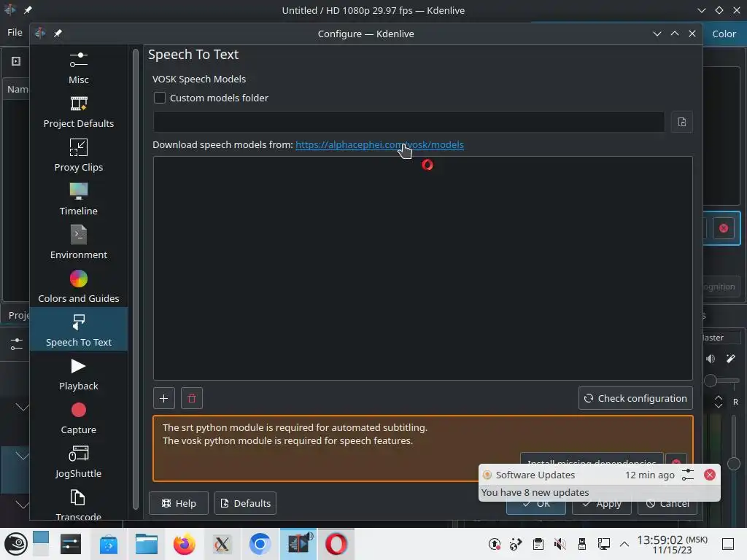The width and height of the screenshot is (747, 560).
Task: Open Playback settings category
Action: tap(79, 375)
